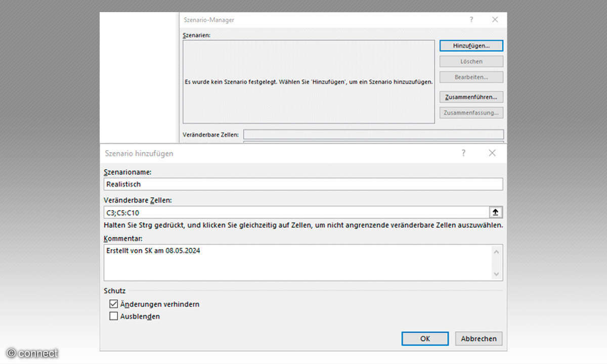Click Zusammenführen... in Szenario-Manager

471,97
